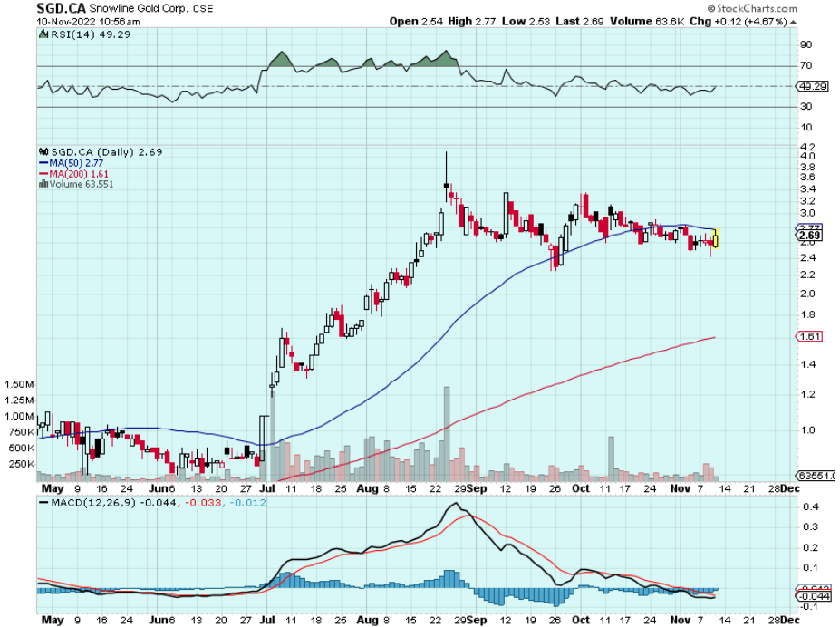The height and width of the screenshot is (627, 840).
Task: Click the Chg +0.12 (+4.67%) value
Action: [x=739, y=22]
